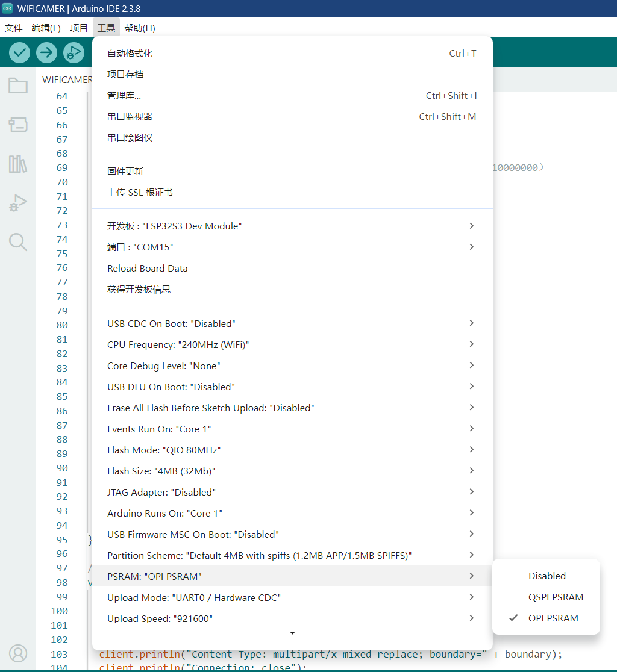
Task: Expand Flash Mode QIO 80MHz submenu
Action: 292,450
